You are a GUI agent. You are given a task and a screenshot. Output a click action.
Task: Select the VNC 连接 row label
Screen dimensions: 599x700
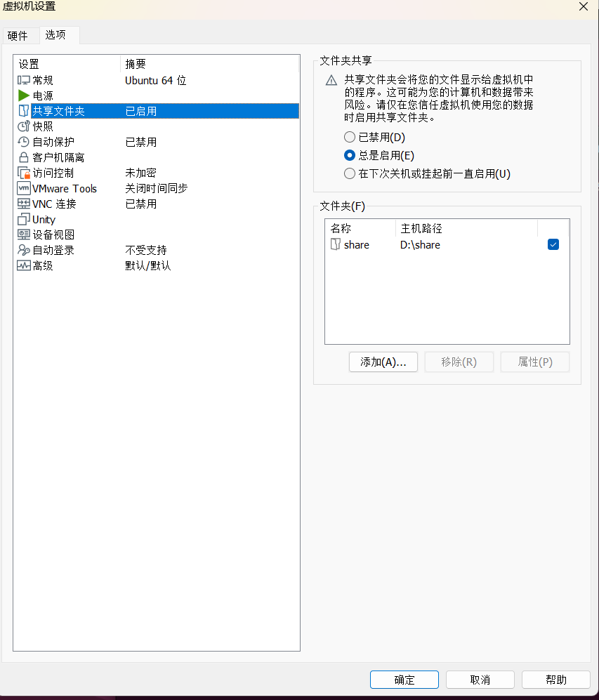(54, 204)
